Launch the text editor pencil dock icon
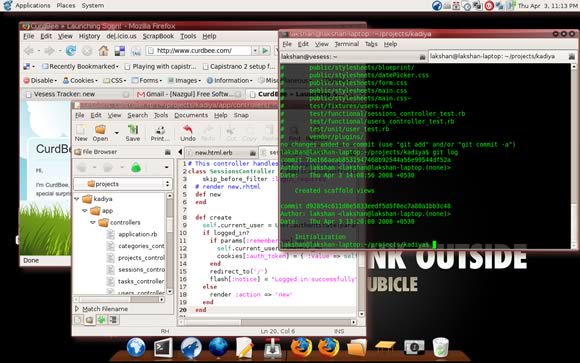Image resolution: width=580 pixels, height=363 pixels. pos(245,347)
